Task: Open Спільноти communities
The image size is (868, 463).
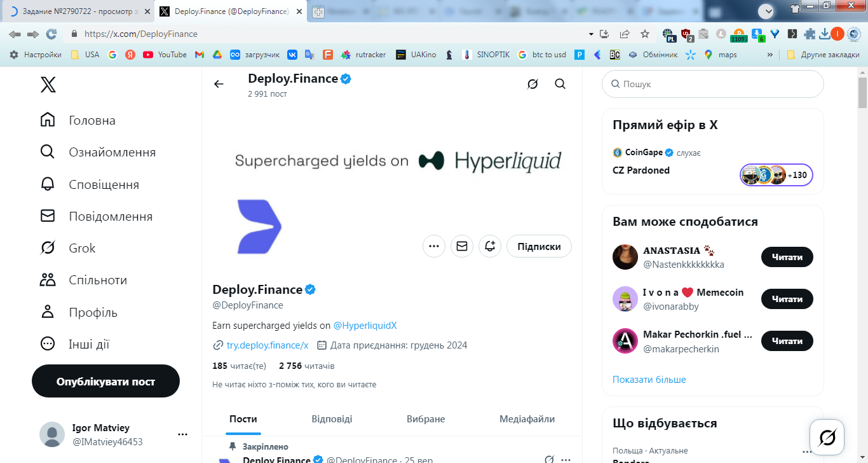Action: 84,280
